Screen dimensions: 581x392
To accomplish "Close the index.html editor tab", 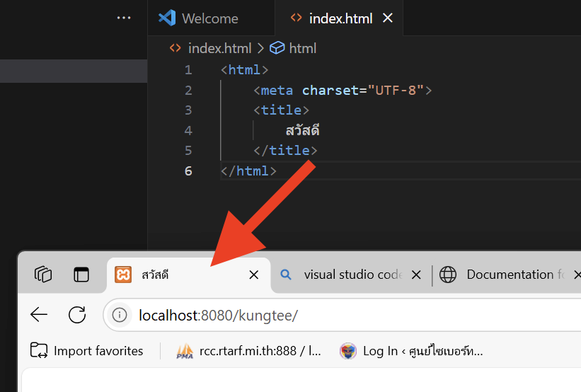I will tap(388, 18).
